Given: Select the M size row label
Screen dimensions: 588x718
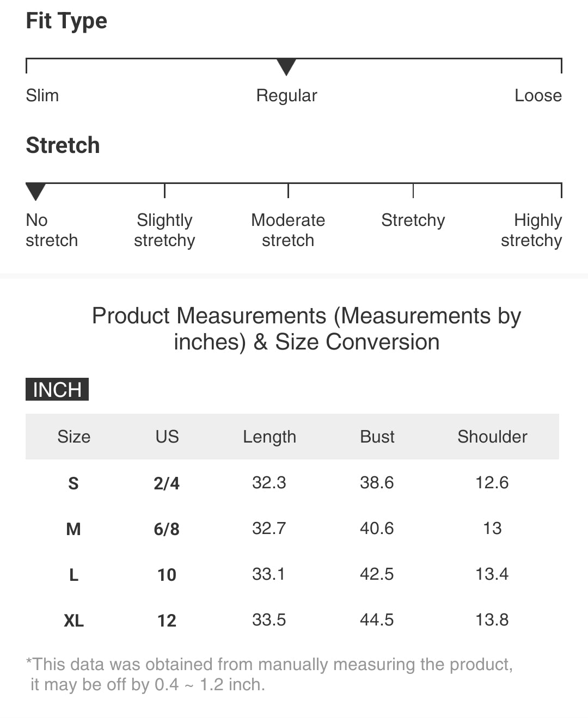Looking at the screenshot, I should click(x=73, y=529).
